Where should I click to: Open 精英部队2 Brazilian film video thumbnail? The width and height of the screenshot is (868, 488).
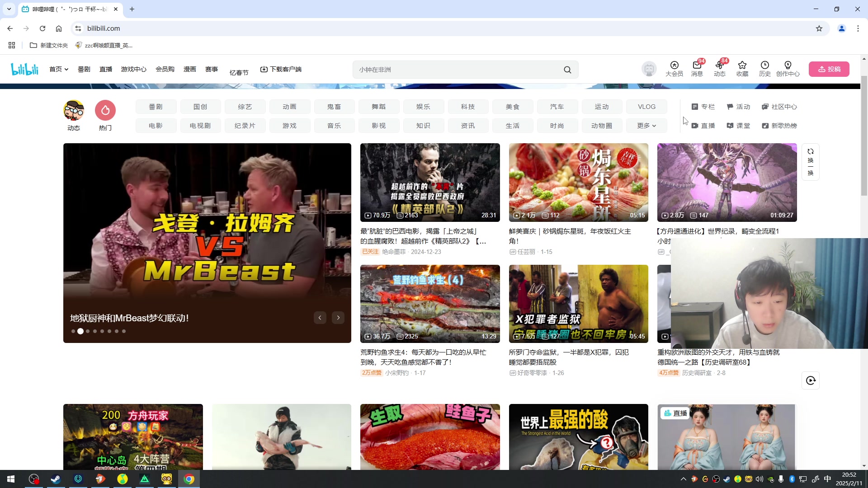click(x=430, y=182)
